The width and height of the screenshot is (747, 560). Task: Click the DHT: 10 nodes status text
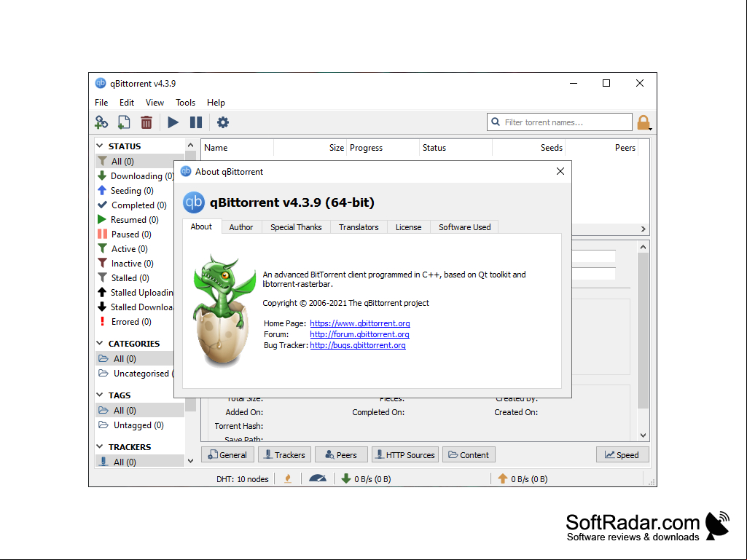(242, 479)
